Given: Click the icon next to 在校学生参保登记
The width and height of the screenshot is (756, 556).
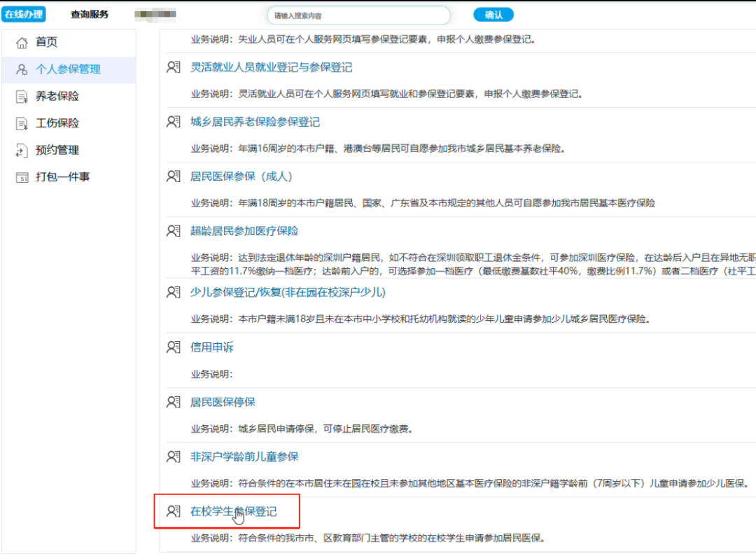Looking at the screenshot, I should (x=174, y=511).
